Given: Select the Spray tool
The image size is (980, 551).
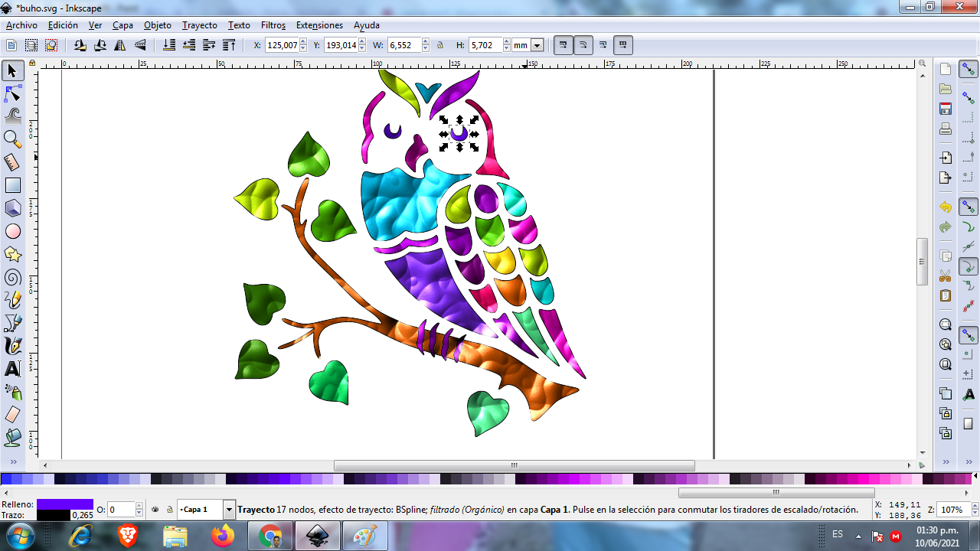Looking at the screenshot, I should (x=12, y=392).
